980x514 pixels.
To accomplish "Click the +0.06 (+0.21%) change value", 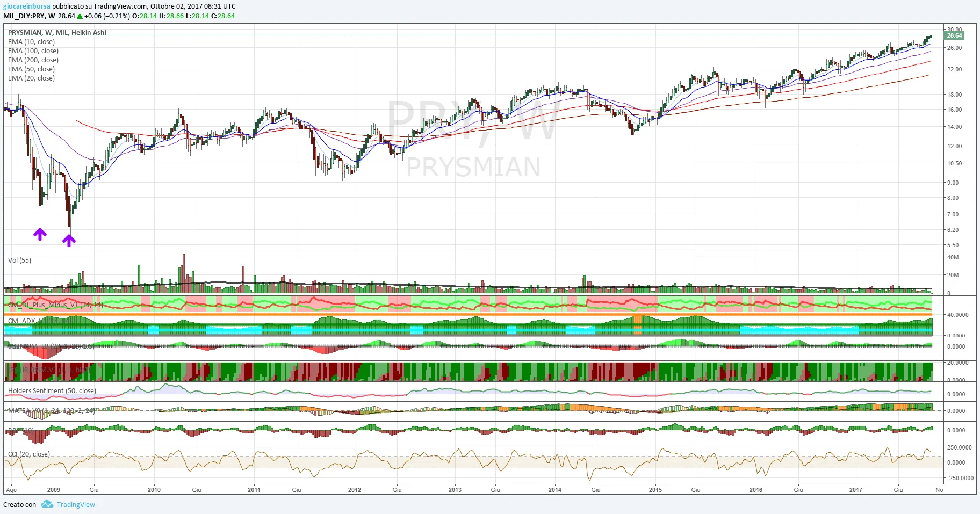I will click(107, 16).
